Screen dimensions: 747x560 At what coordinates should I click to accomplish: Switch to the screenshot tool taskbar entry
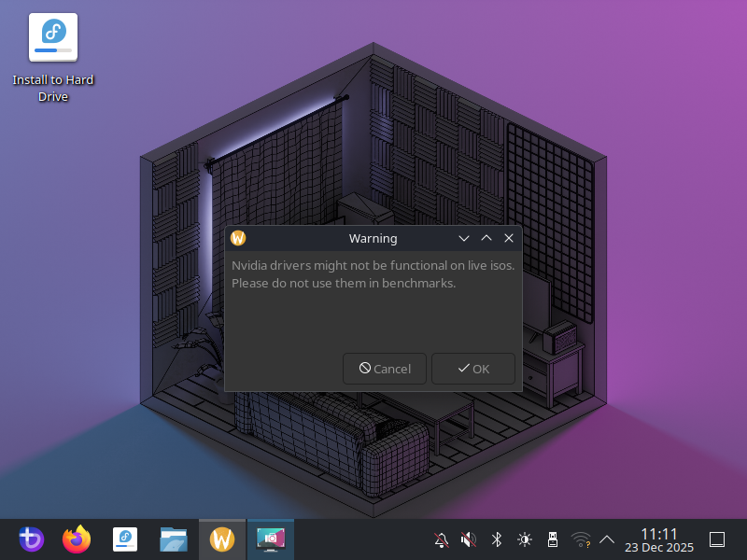[x=271, y=539]
